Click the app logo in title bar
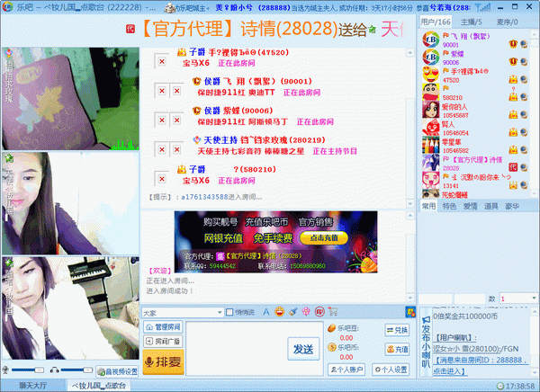This screenshot has height=392, width=540. click(x=7, y=6)
